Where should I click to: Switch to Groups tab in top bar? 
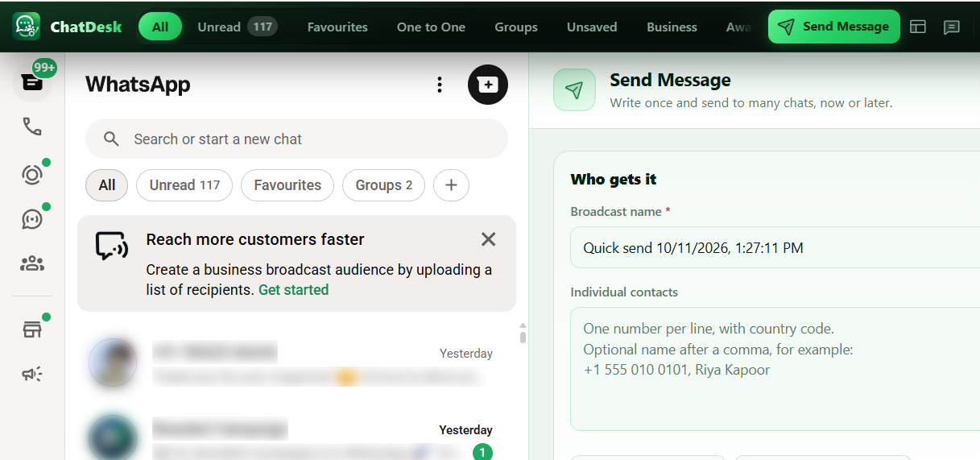pos(516,27)
